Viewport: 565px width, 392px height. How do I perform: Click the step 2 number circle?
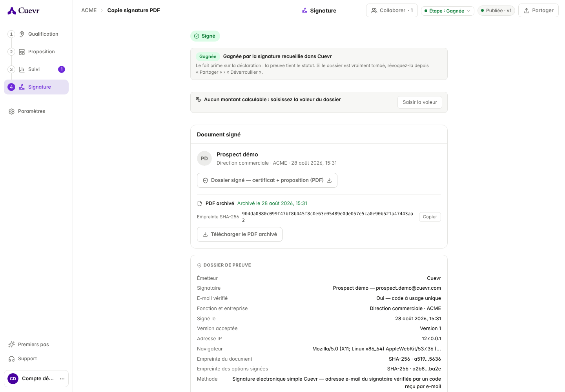coord(11,52)
